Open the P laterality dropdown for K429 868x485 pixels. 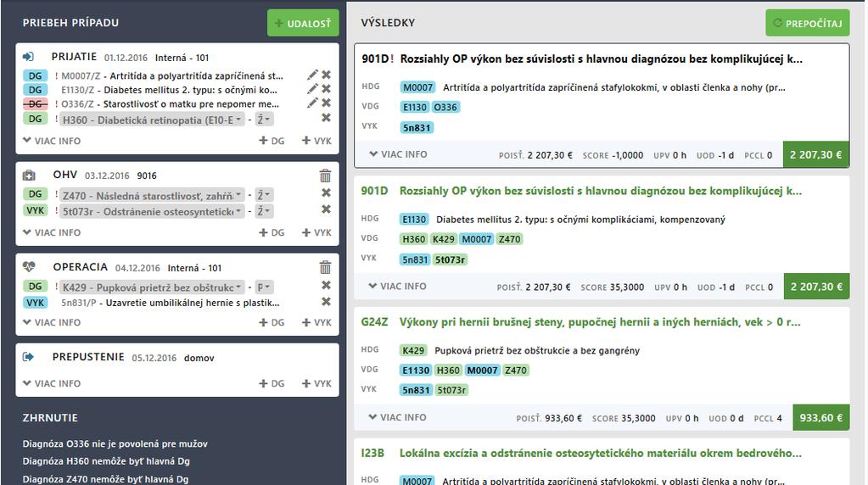pyautogui.click(x=264, y=287)
